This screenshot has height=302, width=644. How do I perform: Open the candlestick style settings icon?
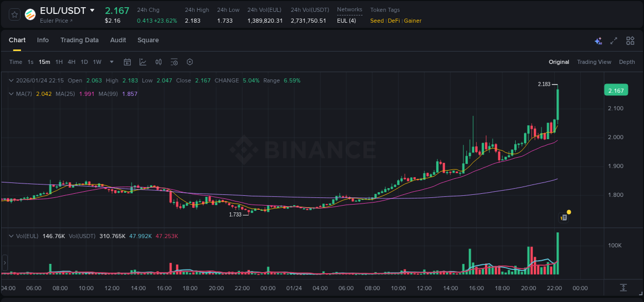click(x=158, y=62)
